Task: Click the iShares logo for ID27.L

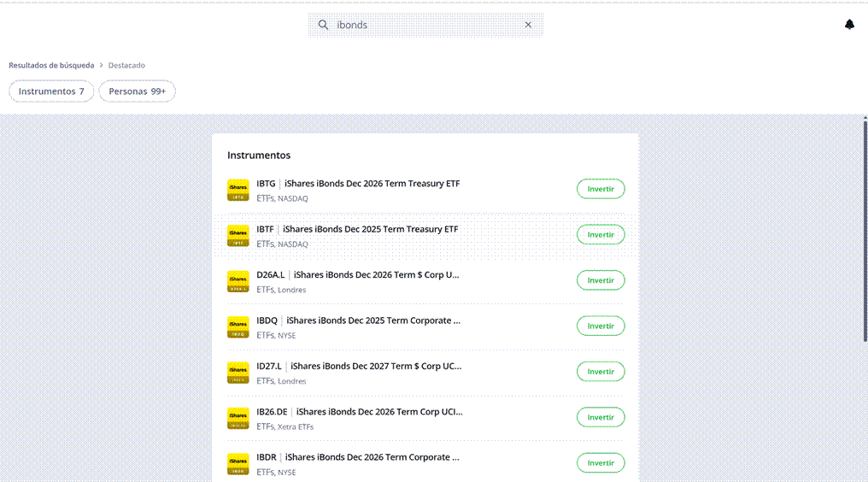Action: coord(238,373)
